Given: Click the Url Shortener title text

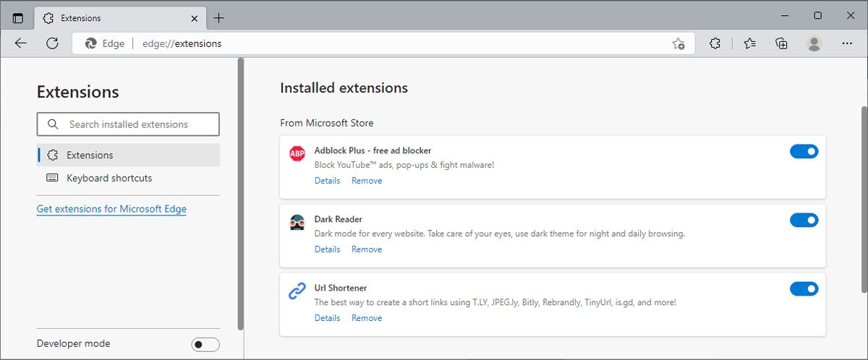Looking at the screenshot, I should pyautogui.click(x=341, y=288).
